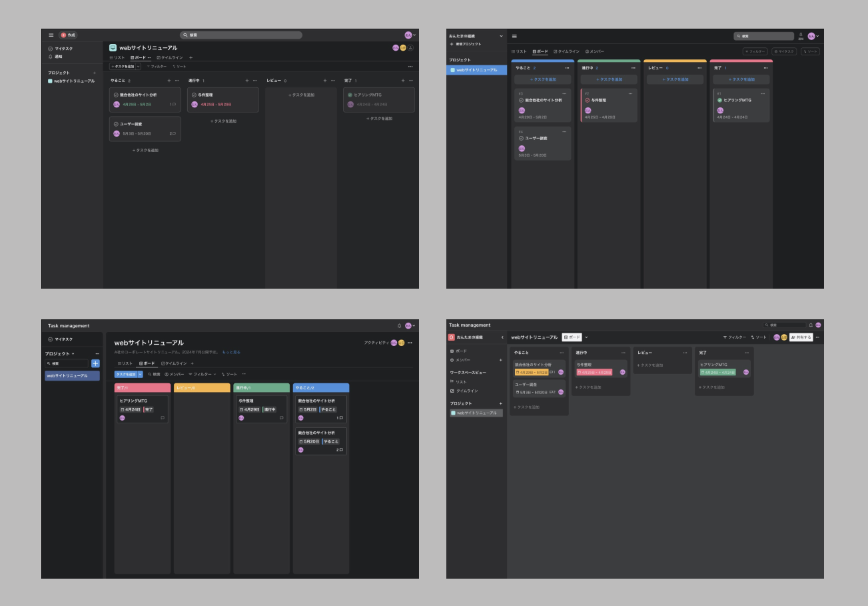Toggle check circle on card #3
Screen dimensions: 868x606
pyautogui.click(x=521, y=100)
